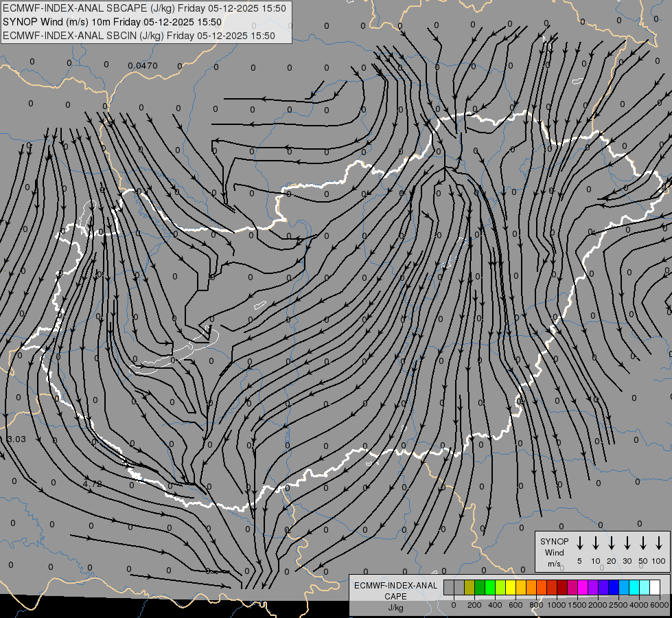
Task: Click the 200 tick label on the color scale
Action: (474, 605)
